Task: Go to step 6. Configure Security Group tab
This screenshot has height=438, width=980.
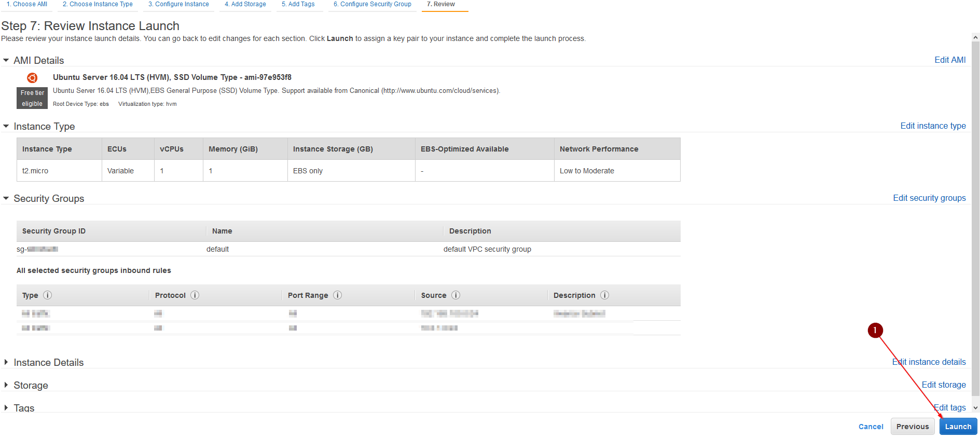Action: [372, 4]
